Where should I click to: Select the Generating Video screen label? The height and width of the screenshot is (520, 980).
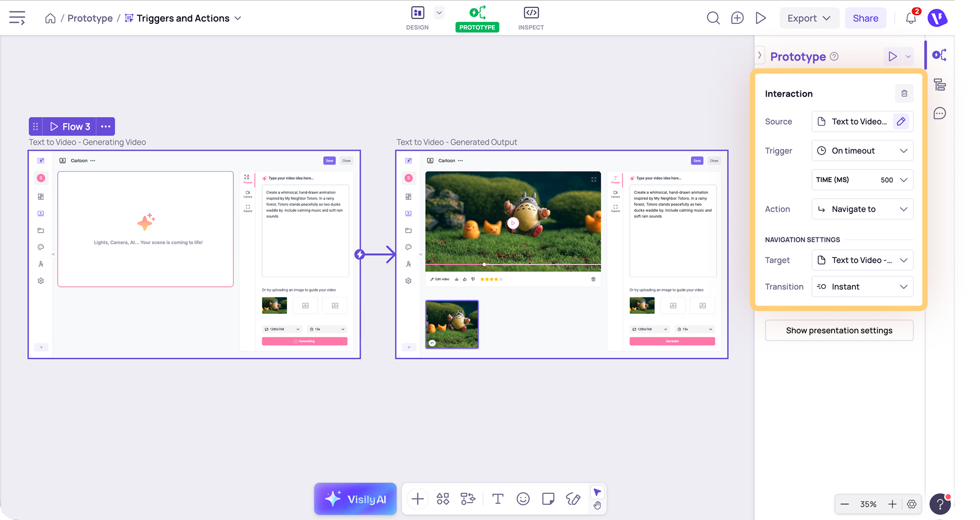87,142
